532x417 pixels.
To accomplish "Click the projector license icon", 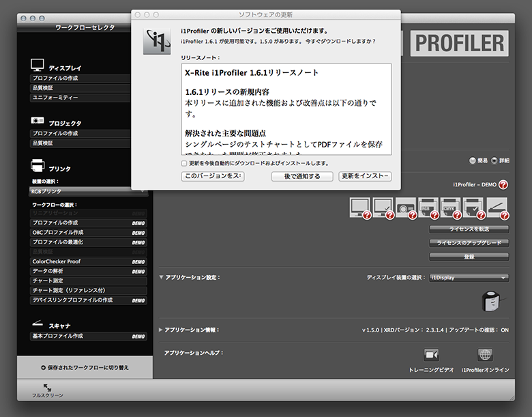I will pos(406,207).
